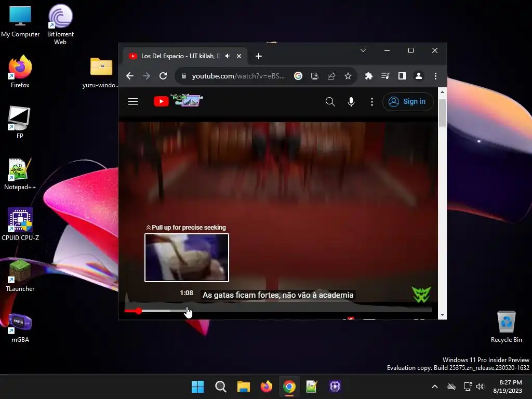Image resolution: width=532 pixels, height=399 pixels.
Task: Go back in Chrome
Action: point(129,76)
